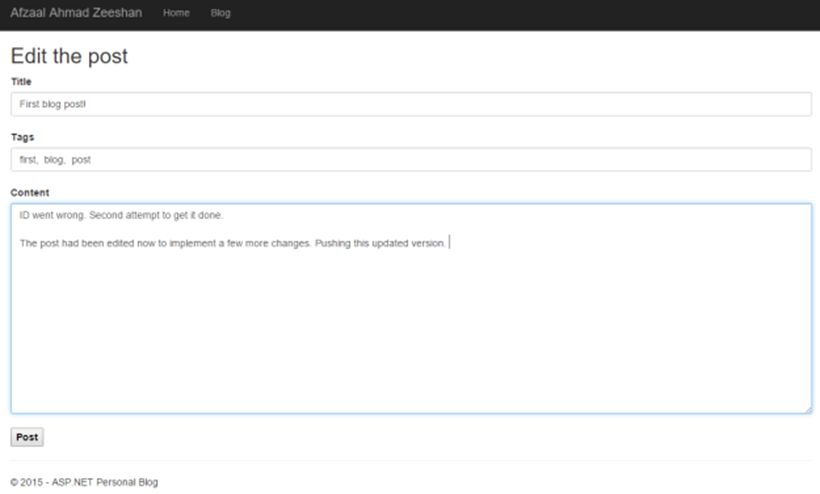820x494 pixels.
Task: Click the Title field label
Action: 21,82
